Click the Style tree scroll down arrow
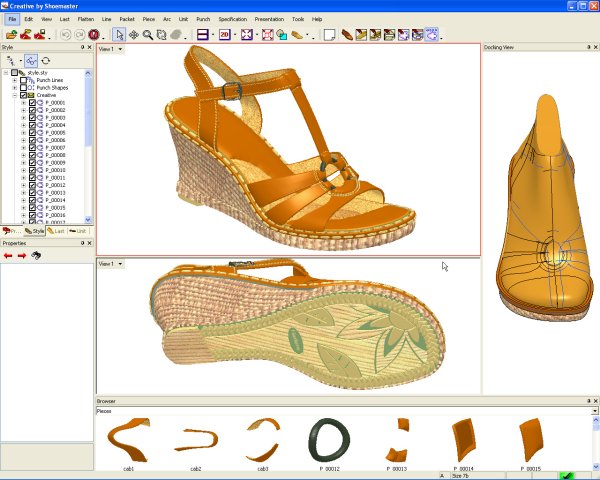 point(88,220)
